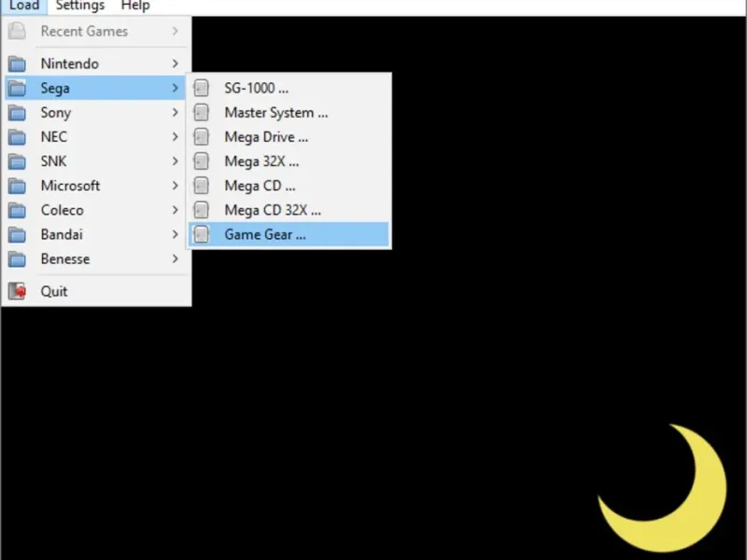Click the Benesse folder icon

(17, 259)
